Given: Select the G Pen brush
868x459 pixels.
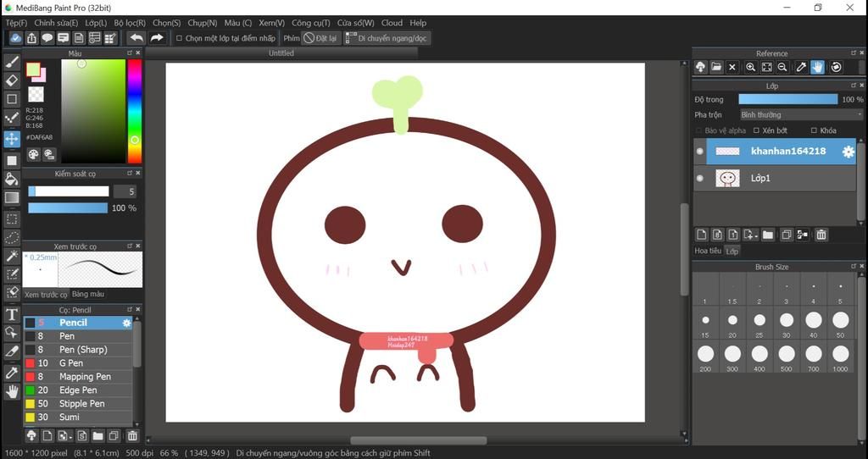Looking at the screenshot, I should (78, 363).
